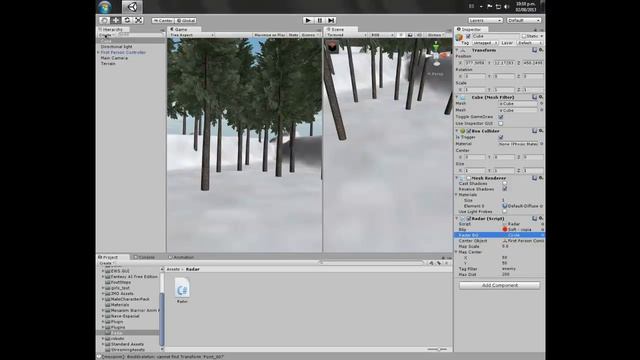This screenshot has height=360, width=640.
Task: Open the Layers dropdown
Action: pyautogui.click(x=485, y=20)
